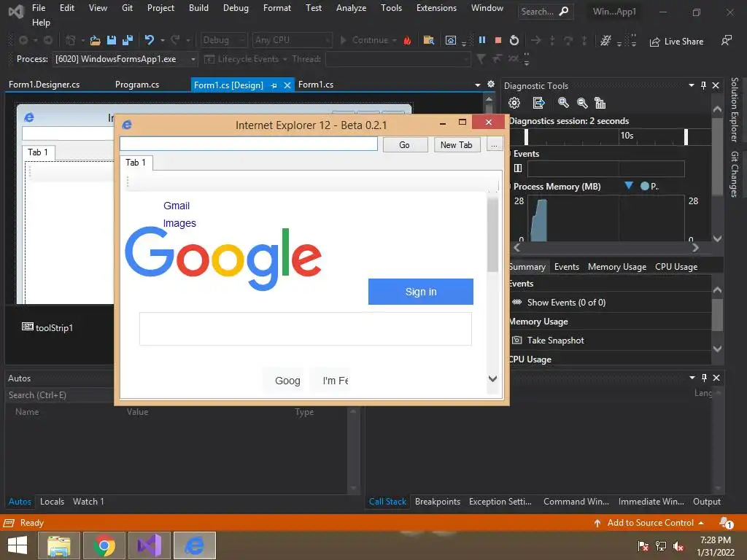
Task: Switch to the Watch 1 tab
Action: (88, 502)
